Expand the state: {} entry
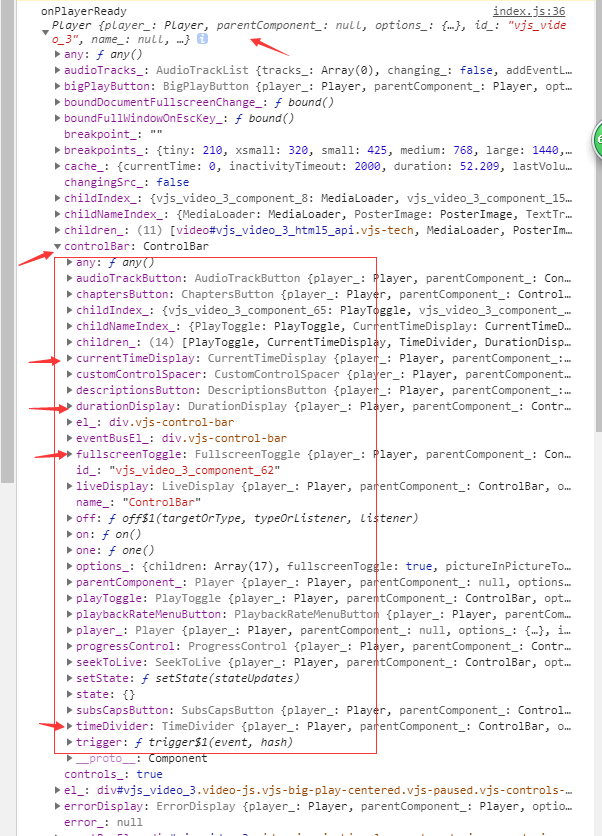Image resolution: width=602 pixels, height=836 pixels. (69, 694)
